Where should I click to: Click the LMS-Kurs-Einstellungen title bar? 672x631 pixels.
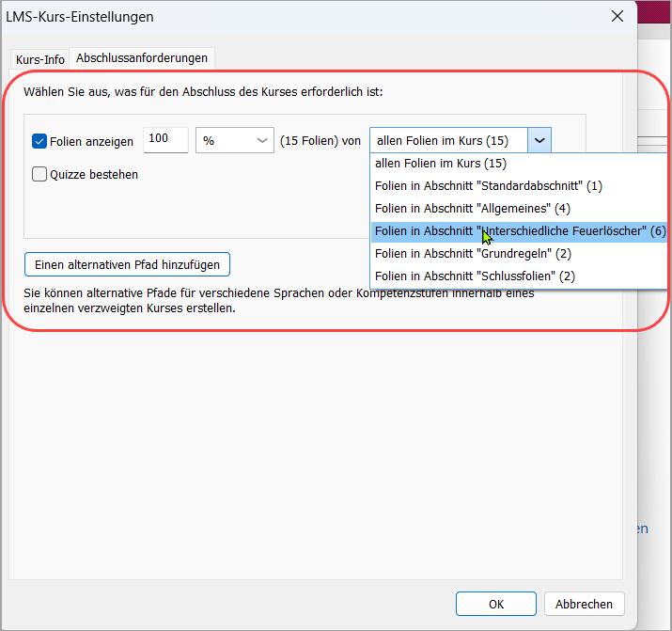282,17
